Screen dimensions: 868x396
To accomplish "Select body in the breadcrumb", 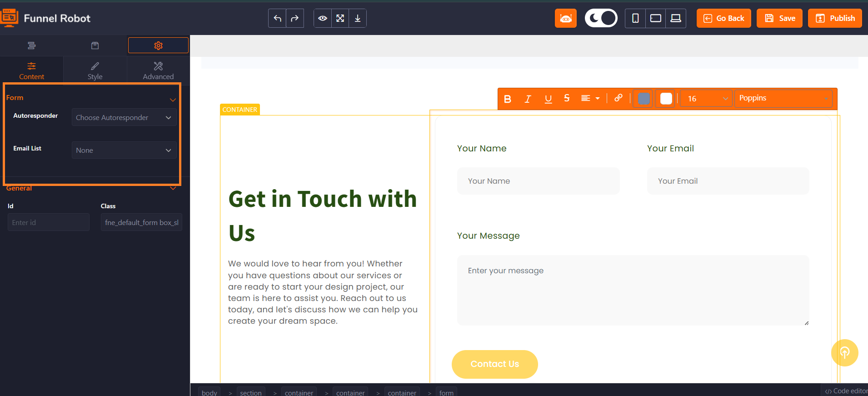I will [210, 392].
